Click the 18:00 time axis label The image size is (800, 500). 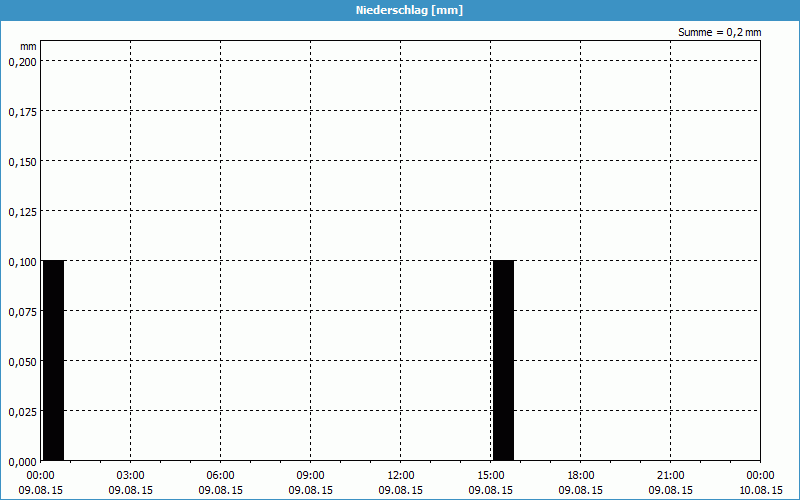tap(581, 475)
